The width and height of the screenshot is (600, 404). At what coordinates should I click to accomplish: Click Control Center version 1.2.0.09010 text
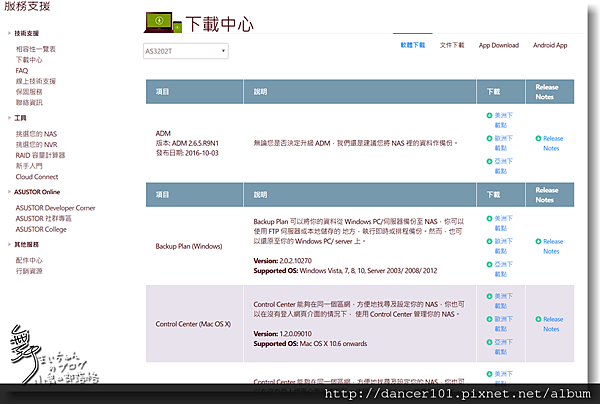pyautogui.click(x=282, y=334)
